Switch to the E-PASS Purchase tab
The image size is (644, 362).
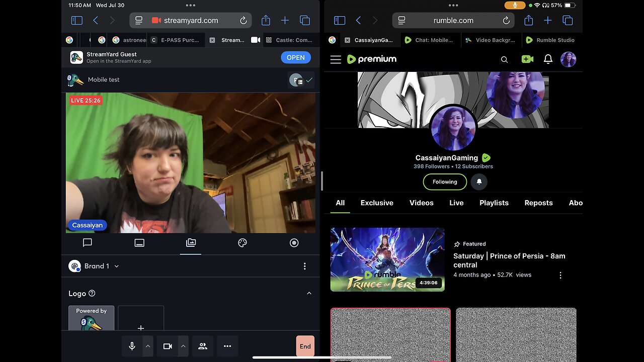coord(175,40)
